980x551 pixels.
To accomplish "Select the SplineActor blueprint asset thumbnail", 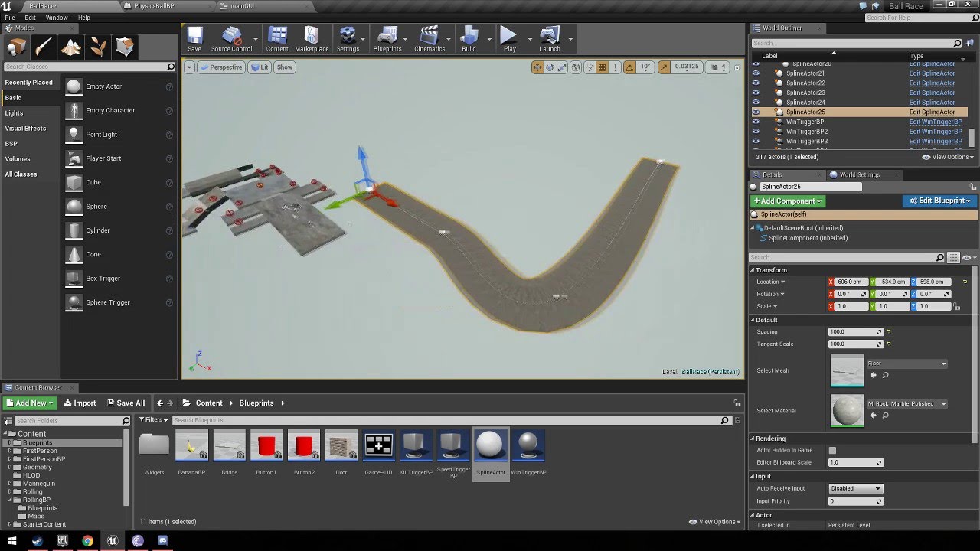I will pos(490,445).
